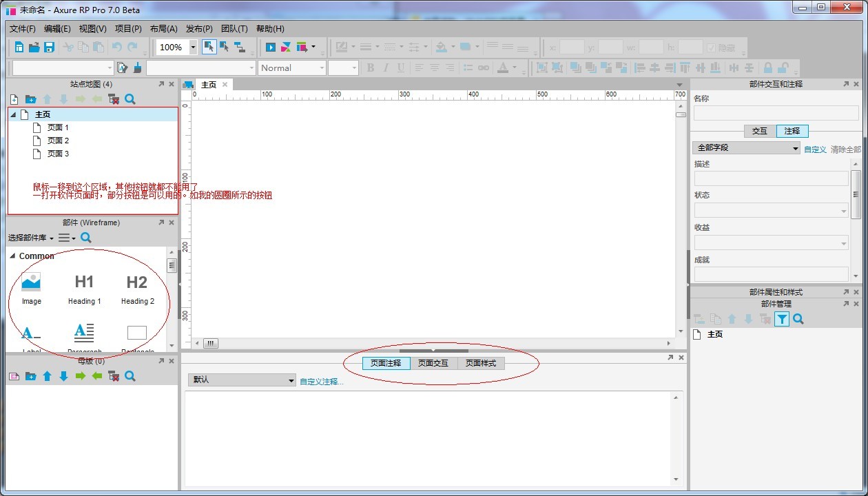Open the 发布(P) menu

(199, 29)
